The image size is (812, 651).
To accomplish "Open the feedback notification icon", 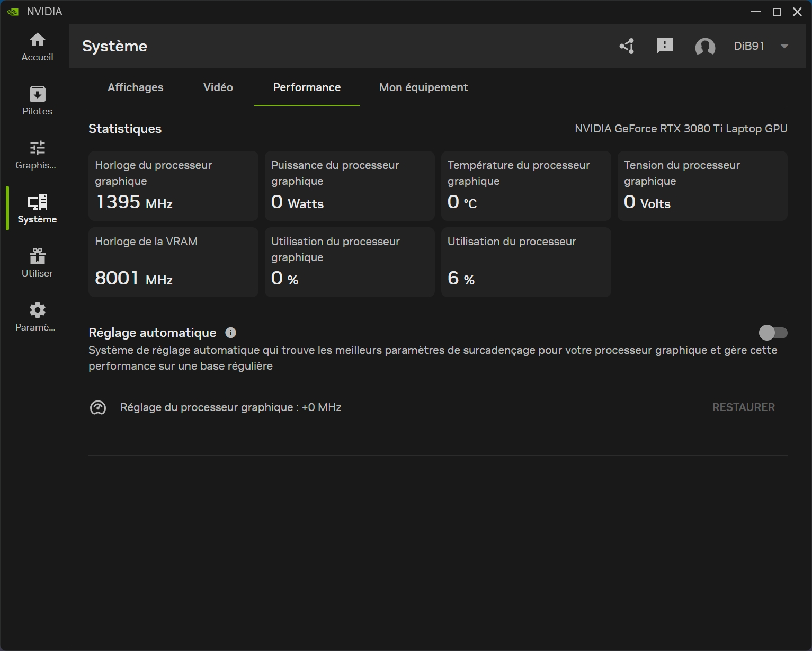I will (x=664, y=46).
